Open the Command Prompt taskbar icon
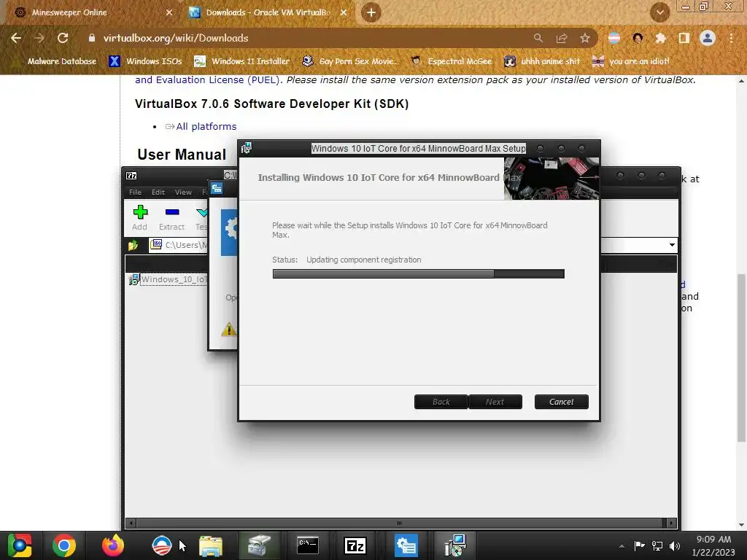Screen dimensions: 747x560 [308, 545]
